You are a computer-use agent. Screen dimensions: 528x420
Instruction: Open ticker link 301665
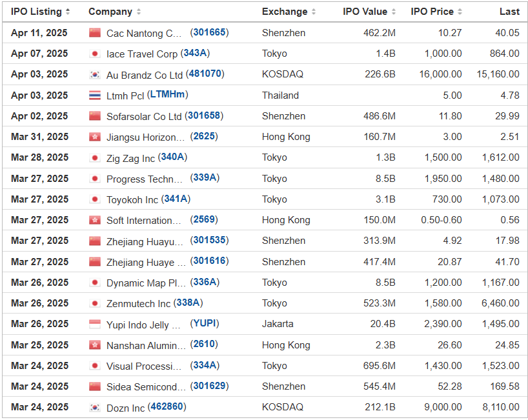coord(209,32)
